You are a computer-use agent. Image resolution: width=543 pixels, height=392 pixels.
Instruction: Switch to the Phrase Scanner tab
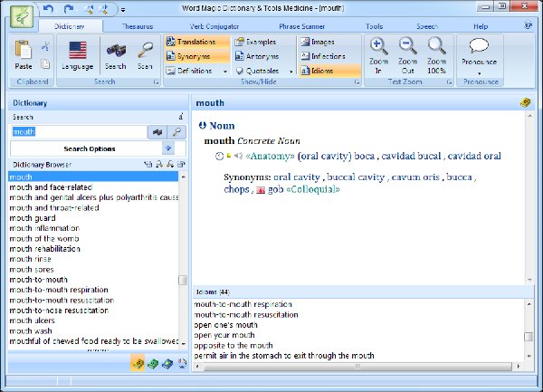pos(302,26)
